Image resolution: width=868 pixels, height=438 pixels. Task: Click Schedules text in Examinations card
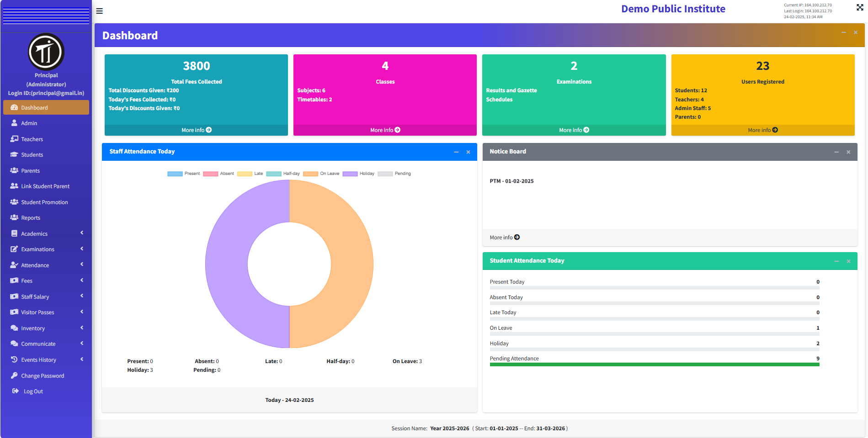click(499, 100)
